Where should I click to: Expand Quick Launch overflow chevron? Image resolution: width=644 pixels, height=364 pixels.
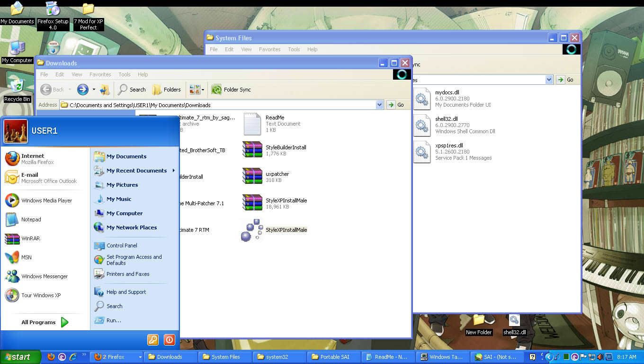[x=84, y=354]
